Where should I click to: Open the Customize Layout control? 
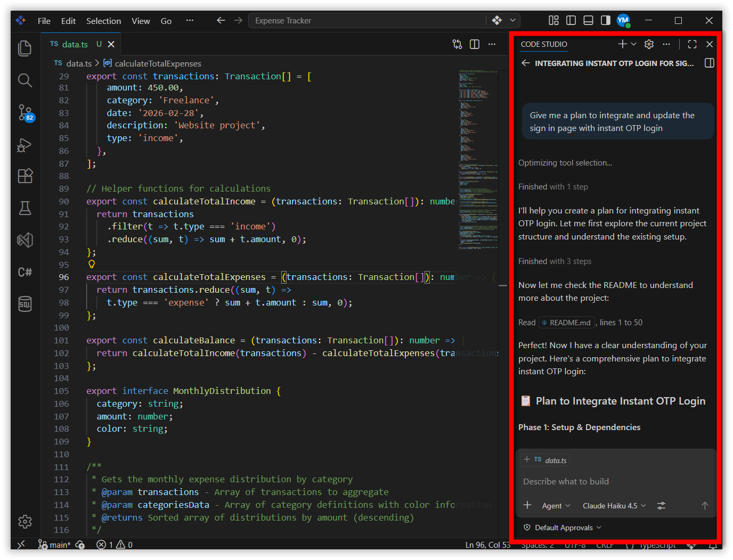554,20
